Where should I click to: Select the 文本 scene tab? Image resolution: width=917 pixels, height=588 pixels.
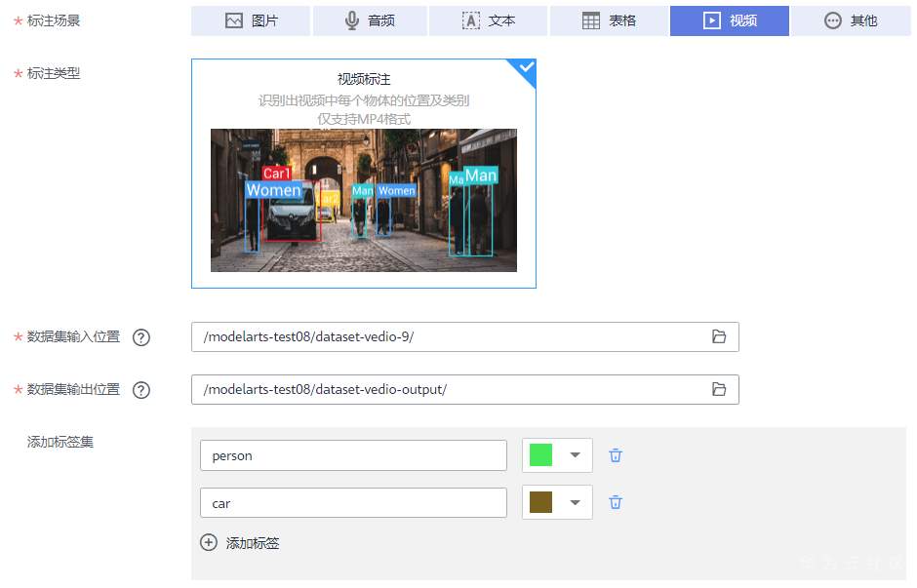click(x=489, y=21)
